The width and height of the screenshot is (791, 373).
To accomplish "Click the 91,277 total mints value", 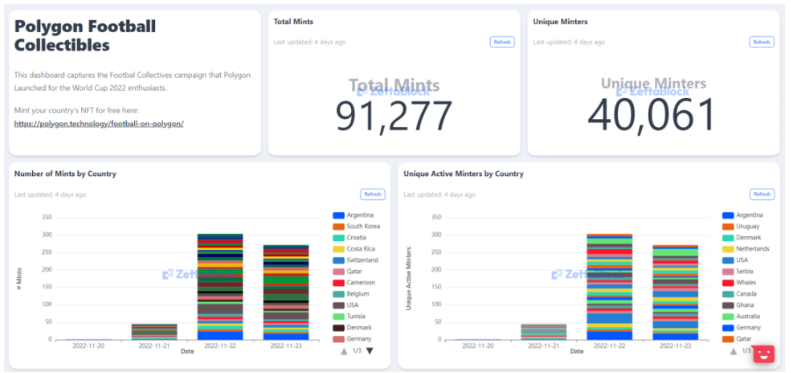I will (394, 116).
